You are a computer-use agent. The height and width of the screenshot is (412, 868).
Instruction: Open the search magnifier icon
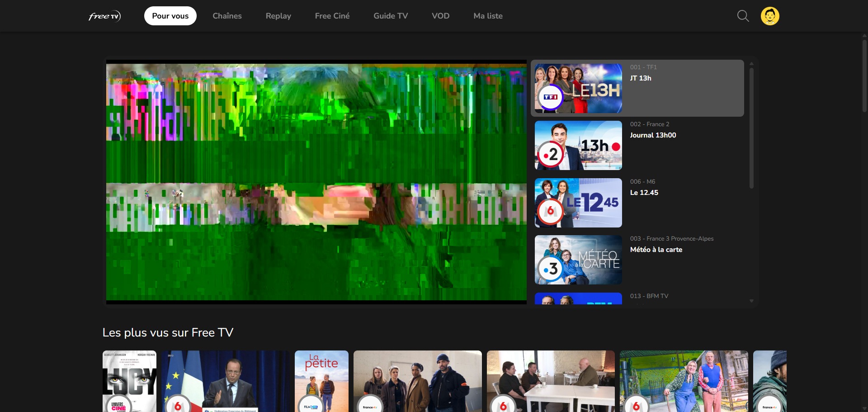tap(743, 16)
